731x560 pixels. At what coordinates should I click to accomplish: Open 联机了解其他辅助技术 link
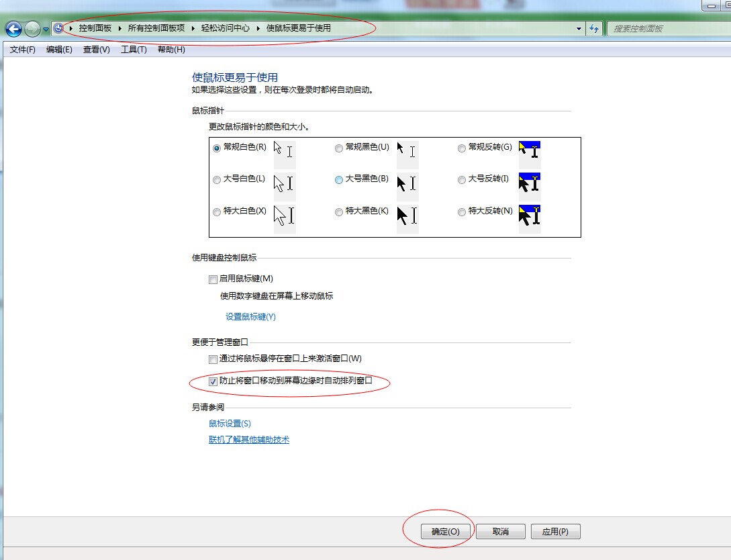pos(249,440)
